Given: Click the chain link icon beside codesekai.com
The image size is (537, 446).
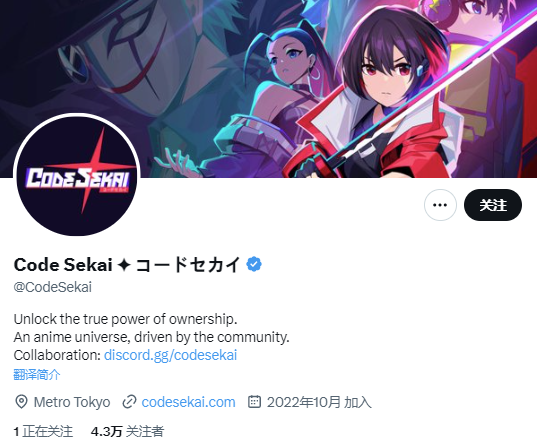Looking at the screenshot, I should [x=129, y=402].
